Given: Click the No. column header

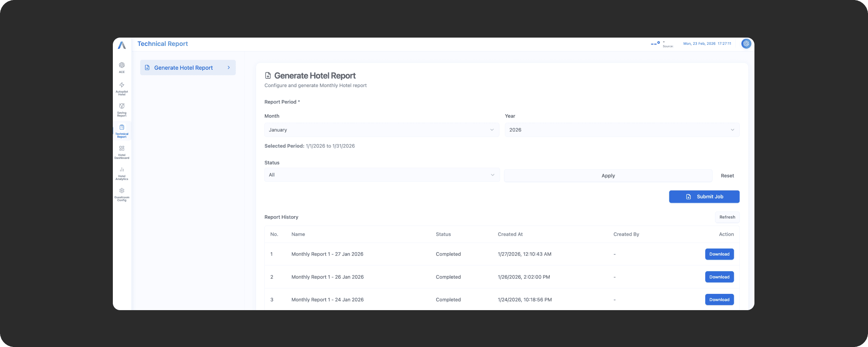Looking at the screenshot, I should (x=274, y=234).
